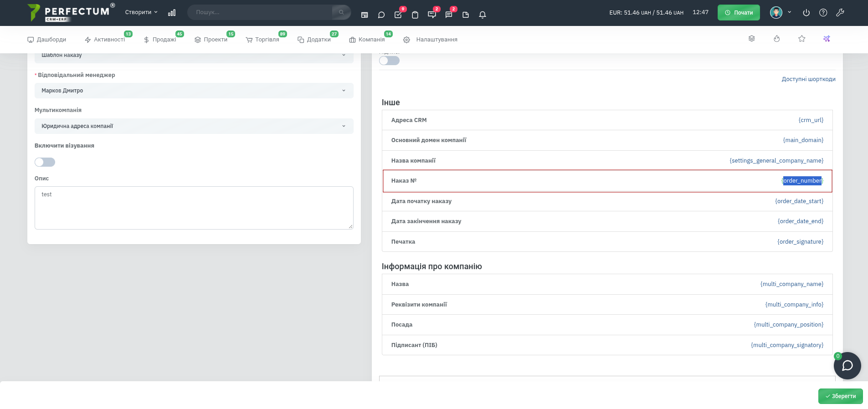
Task: Click the layers stack icon in menu bar
Action: coord(752,39)
